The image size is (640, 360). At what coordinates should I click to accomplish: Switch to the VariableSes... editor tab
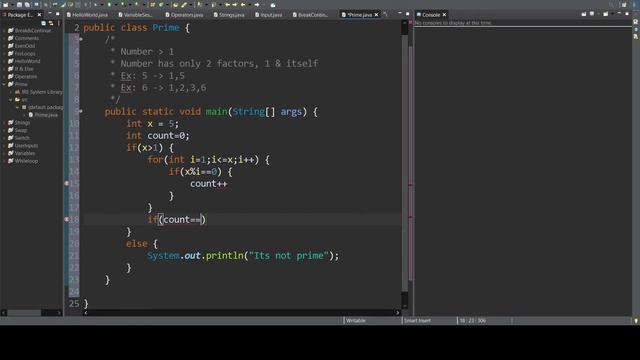coord(136,15)
